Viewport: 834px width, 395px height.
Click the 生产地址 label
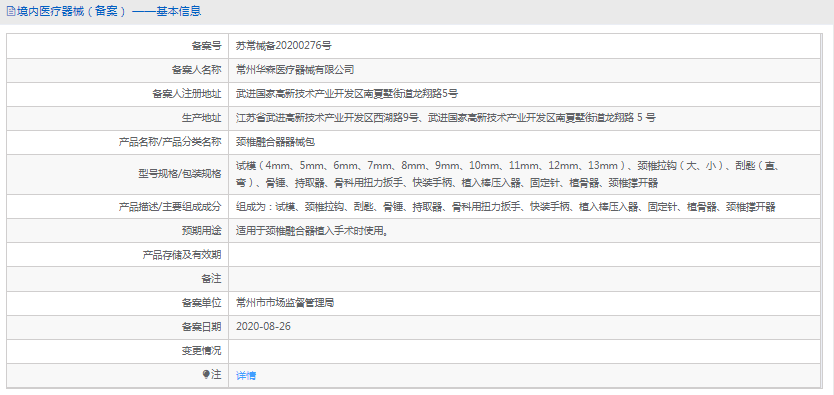point(202,118)
